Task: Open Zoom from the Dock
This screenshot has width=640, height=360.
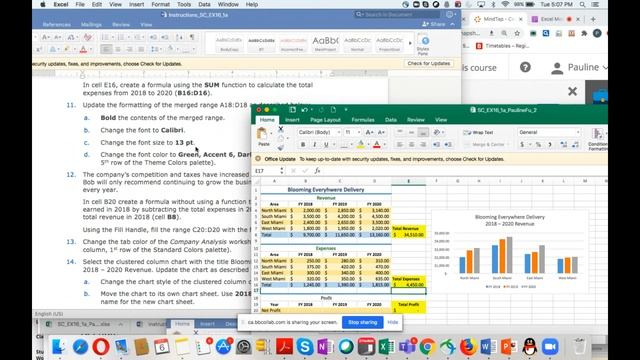Action: (550, 347)
